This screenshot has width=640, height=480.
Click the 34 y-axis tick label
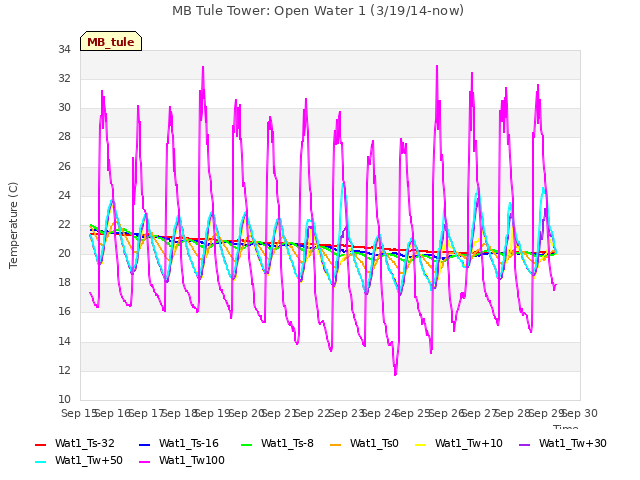[x=64, y=49]
